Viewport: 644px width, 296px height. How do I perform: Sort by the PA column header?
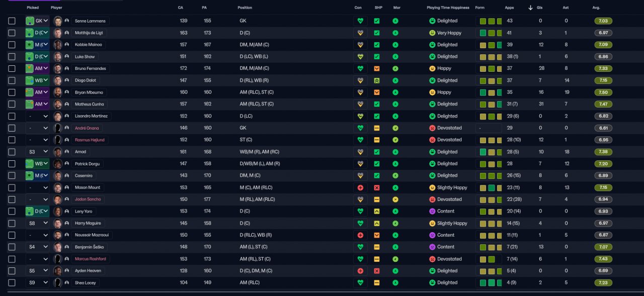tap(204, 8)
